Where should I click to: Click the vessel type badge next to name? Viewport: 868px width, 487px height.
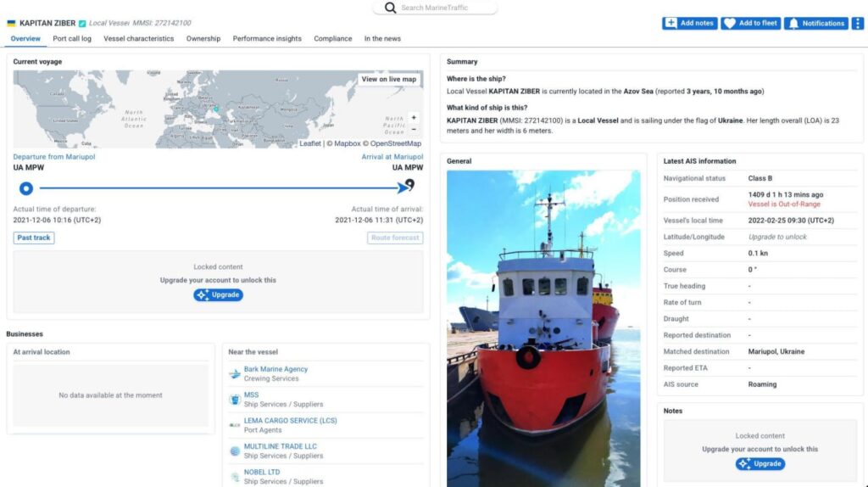coord(82,23)
